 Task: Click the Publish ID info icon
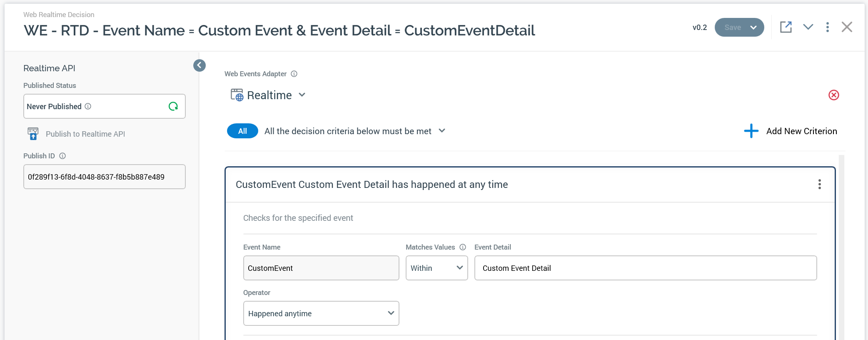[x=62, y=156]
